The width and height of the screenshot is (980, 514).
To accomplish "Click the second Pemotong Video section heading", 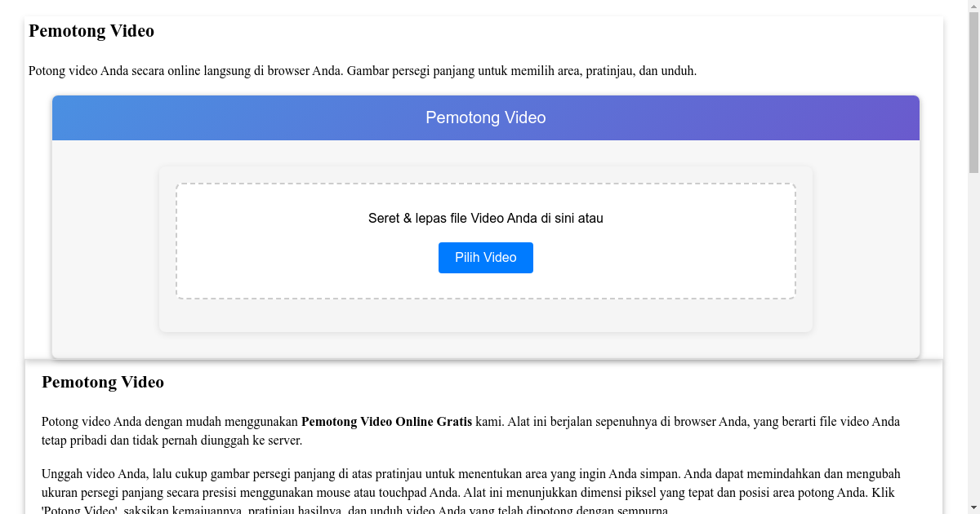I will (x=103, y=382).
